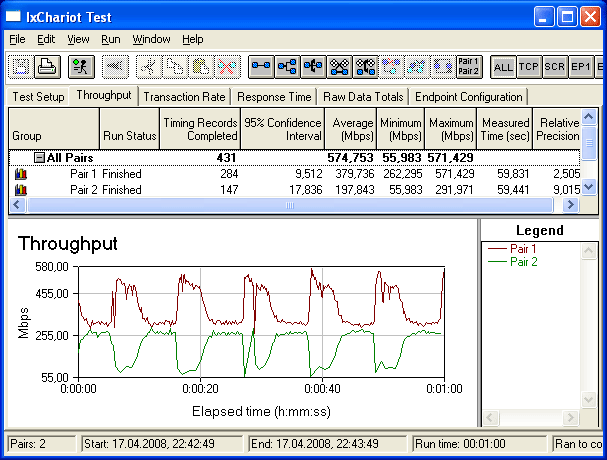Select Pair 2 in the Legend
This screenshot has width=607, height=460.
click(513, 262)
